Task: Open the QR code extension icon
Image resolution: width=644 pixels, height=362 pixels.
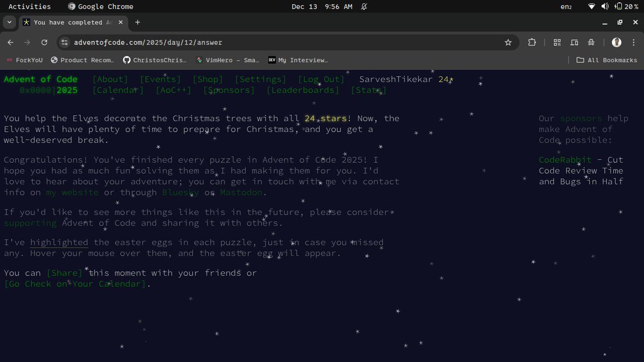Action: (x=557, y=42)
